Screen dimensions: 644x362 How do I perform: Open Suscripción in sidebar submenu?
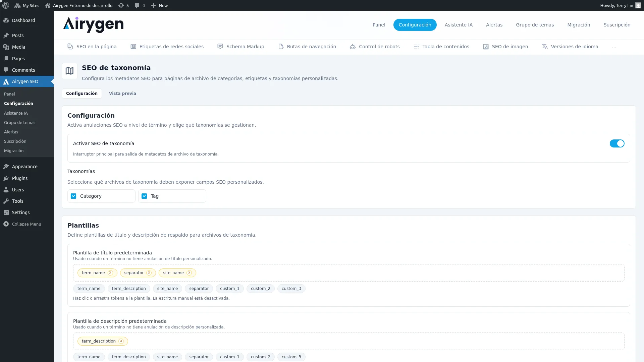[15, 141]
